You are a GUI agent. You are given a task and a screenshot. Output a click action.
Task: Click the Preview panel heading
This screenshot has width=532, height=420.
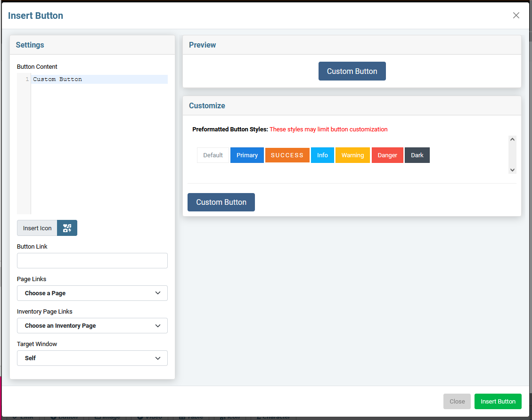[202, 45]
